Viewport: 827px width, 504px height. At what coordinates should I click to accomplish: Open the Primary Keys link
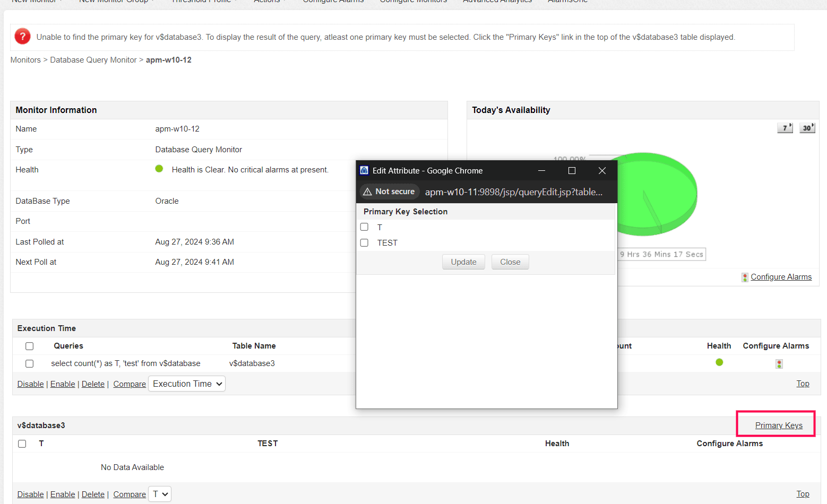click(x=779, y=425)
